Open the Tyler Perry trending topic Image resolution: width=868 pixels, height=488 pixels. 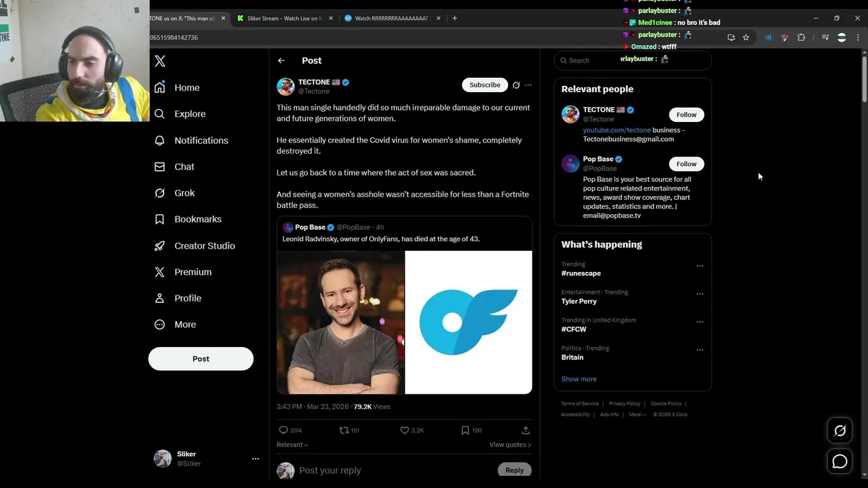tap(579, 302)
